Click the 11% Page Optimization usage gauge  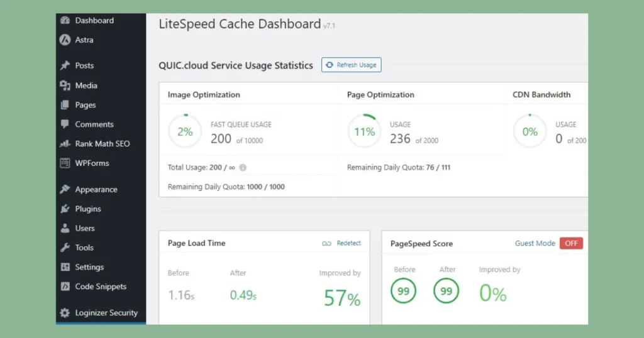coord(364,131)
